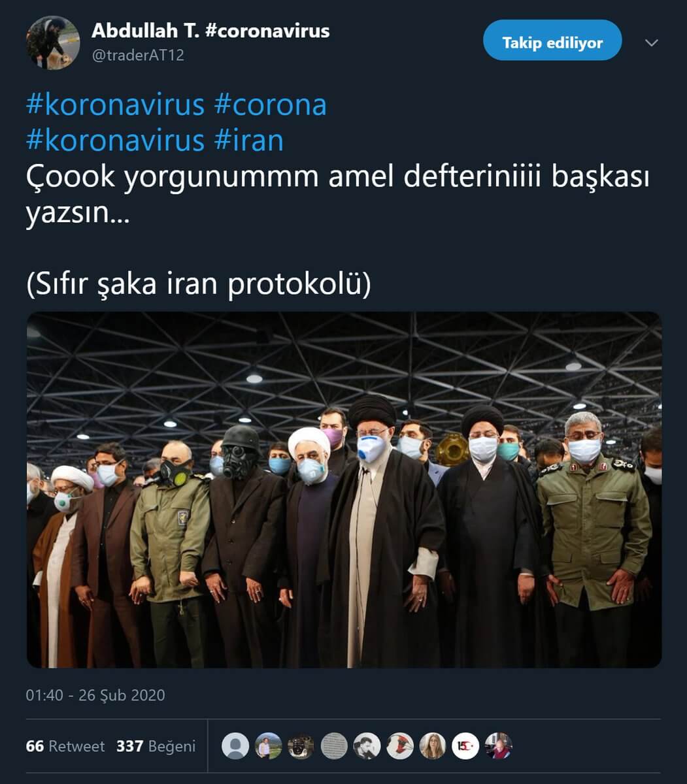This screenshot has height=784, width=687.
Task: View the 337 Beğeni likes list
Action: [156, 746]
